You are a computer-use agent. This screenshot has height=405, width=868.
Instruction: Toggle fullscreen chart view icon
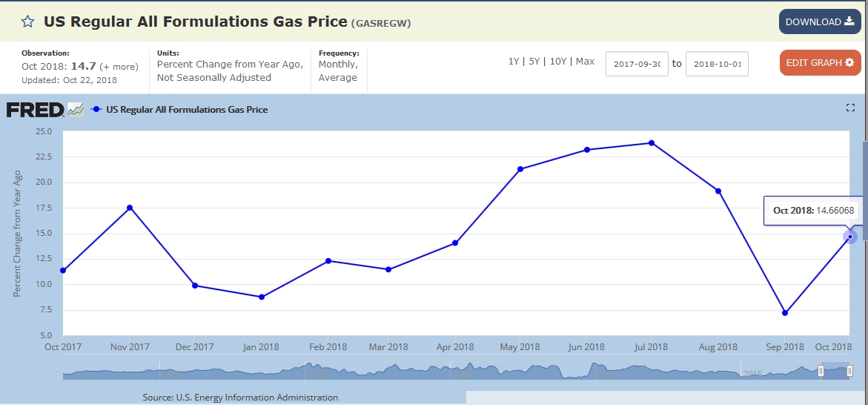click(850, 108)
